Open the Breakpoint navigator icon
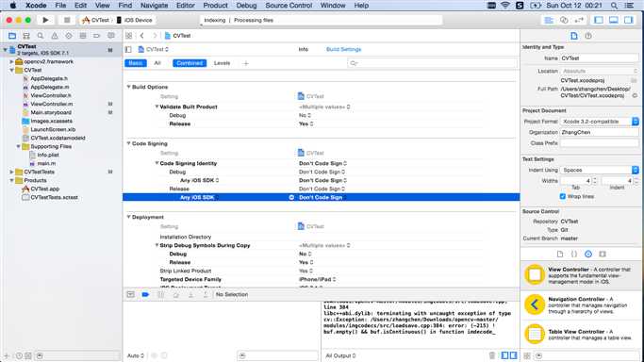This screenshot has width=644, height=362. [x=96, y=36]
